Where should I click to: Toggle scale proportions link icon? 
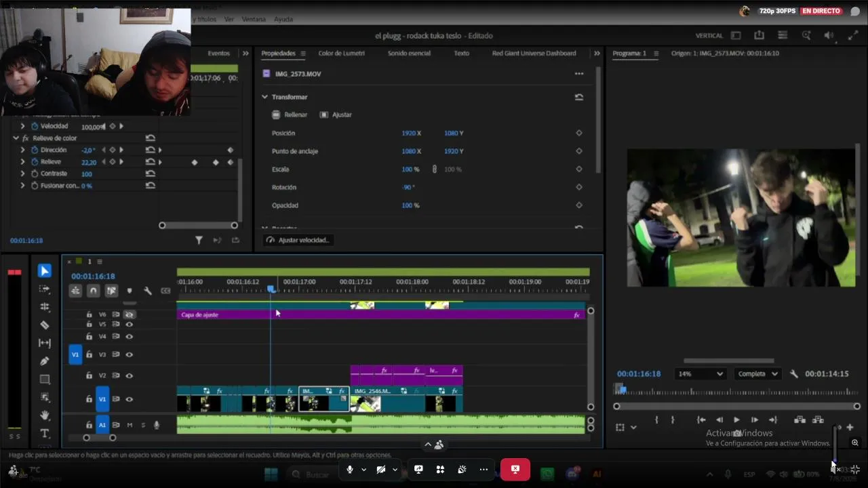pyautogui.click(x=435, y=169)
